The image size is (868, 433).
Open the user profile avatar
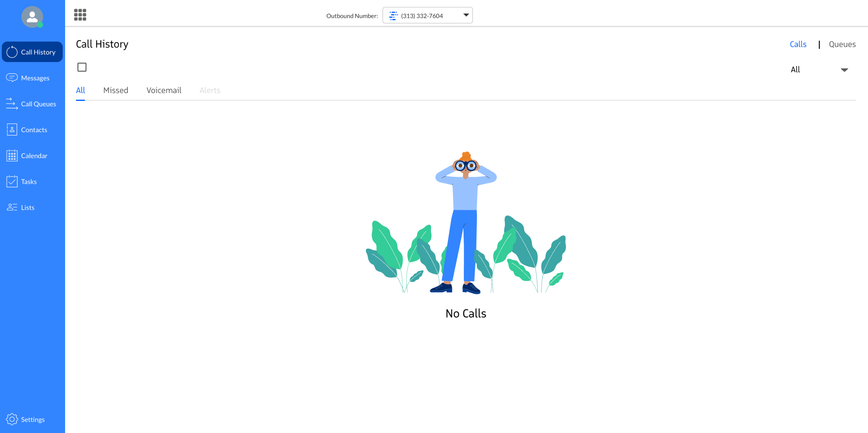point(32,17)
